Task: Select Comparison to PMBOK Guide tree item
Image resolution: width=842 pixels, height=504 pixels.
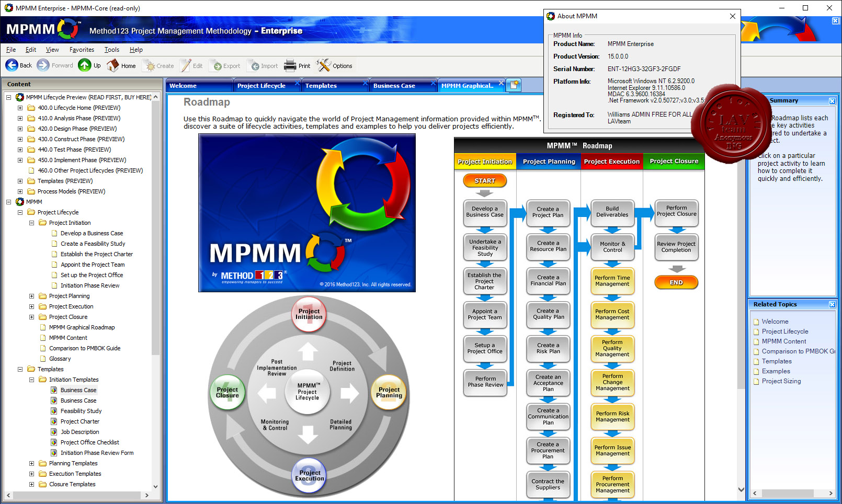Action: [x=85, y=348]
